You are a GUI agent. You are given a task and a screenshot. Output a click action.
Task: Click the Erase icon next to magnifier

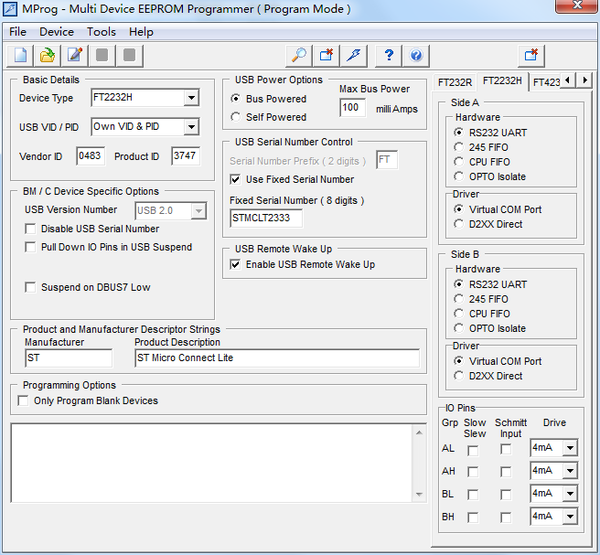coord(326,56)
